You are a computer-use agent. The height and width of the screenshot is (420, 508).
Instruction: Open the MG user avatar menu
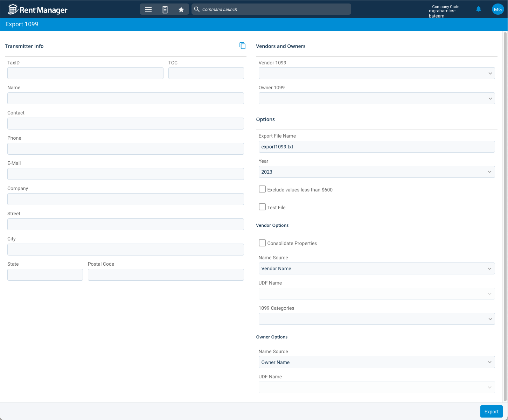click(497, 9)
